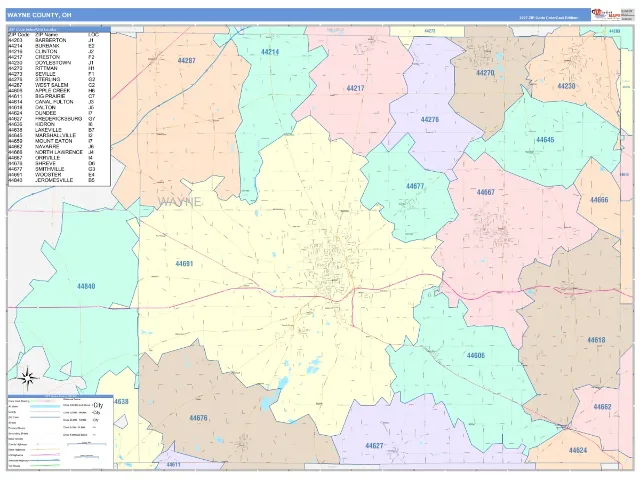Screen dimensions: 640x480
Task: Click the 44662 ZIP label on map
Action: [602, 407]
